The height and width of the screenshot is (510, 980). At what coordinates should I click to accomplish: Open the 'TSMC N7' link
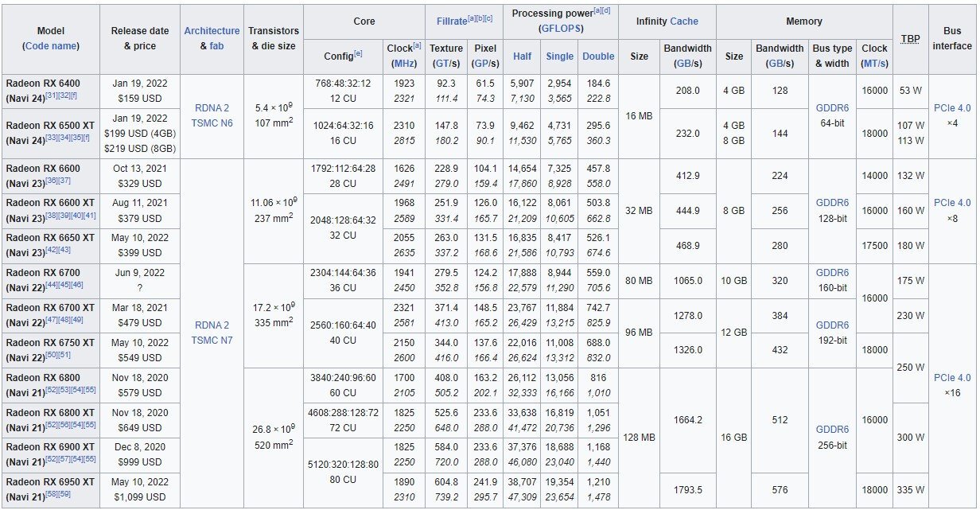212,339
